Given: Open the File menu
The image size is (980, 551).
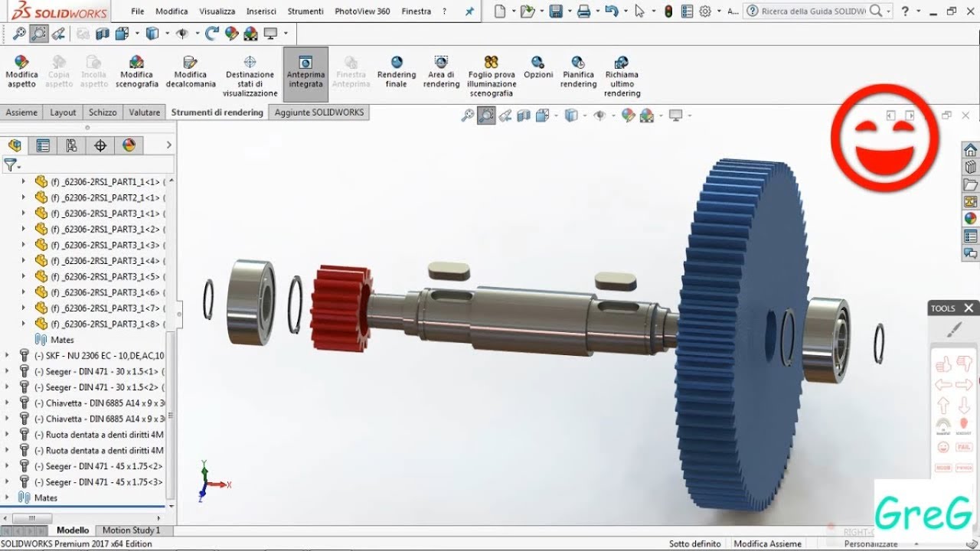Looking at the screenshot, I should (138, 11).
